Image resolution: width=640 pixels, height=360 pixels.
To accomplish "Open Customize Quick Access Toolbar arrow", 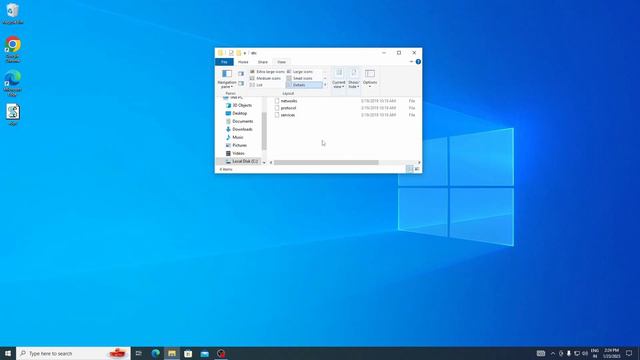I will click(x=245, y=53).
